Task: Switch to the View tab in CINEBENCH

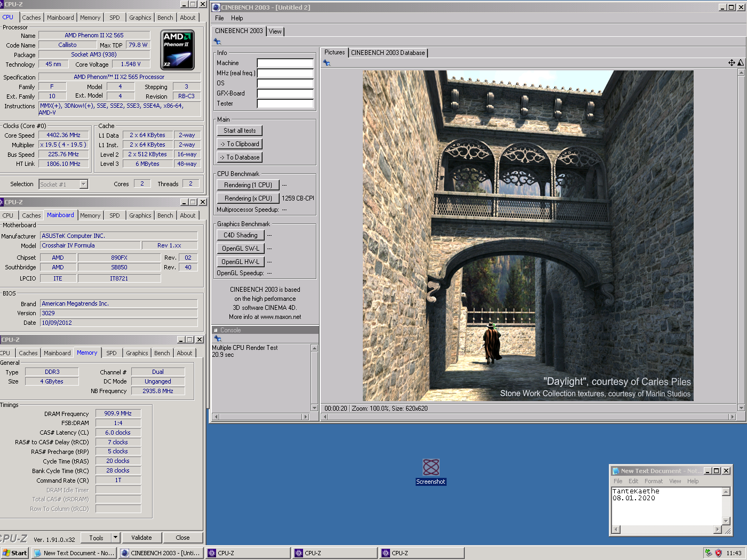Action: pos(275,31)
